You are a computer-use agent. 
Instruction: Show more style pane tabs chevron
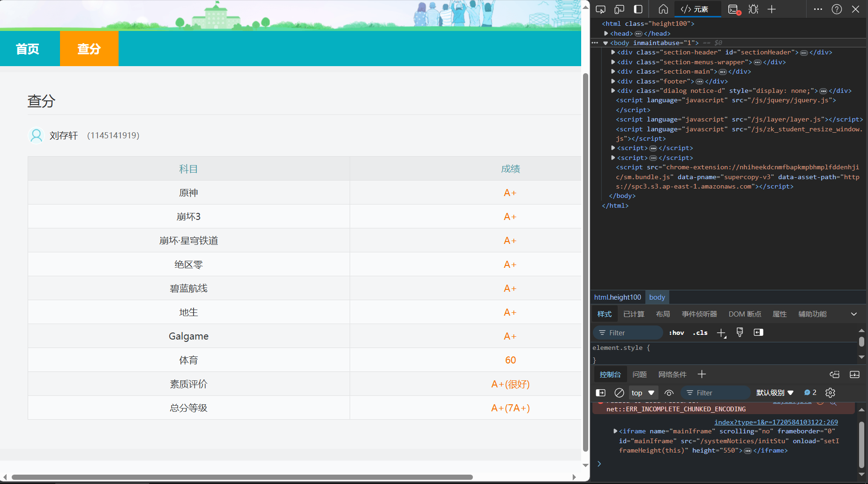tap(854, 314)
